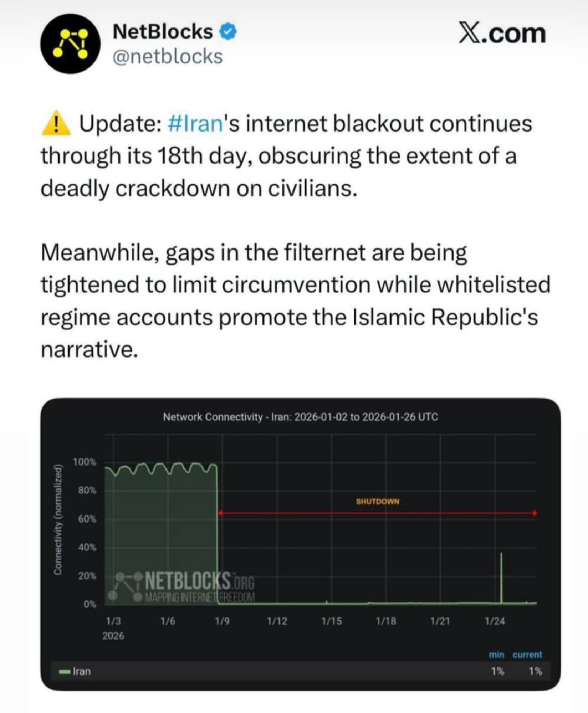Click the blue verified checkmark badge

228,32
